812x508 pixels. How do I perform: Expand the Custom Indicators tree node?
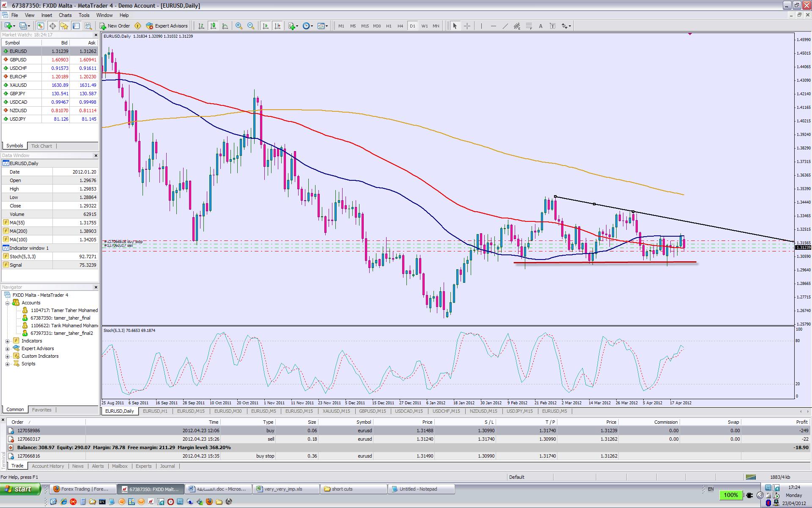(7, 356)
